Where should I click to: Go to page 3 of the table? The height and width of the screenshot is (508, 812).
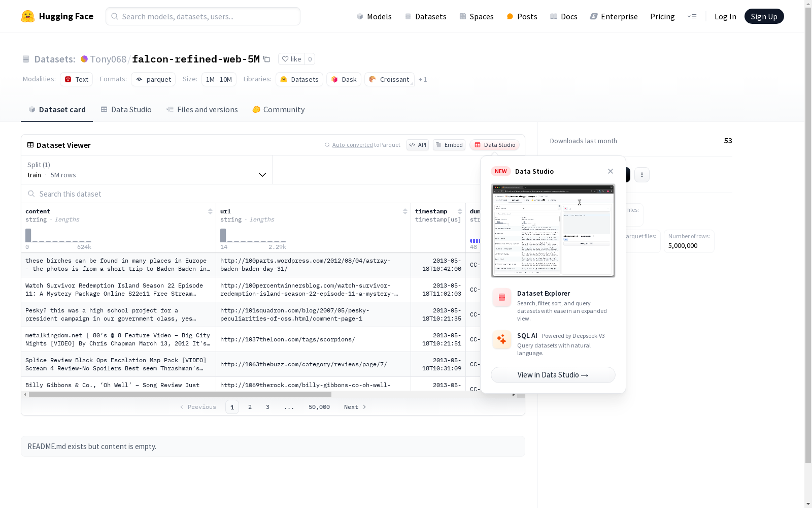[x=267, y=407]
